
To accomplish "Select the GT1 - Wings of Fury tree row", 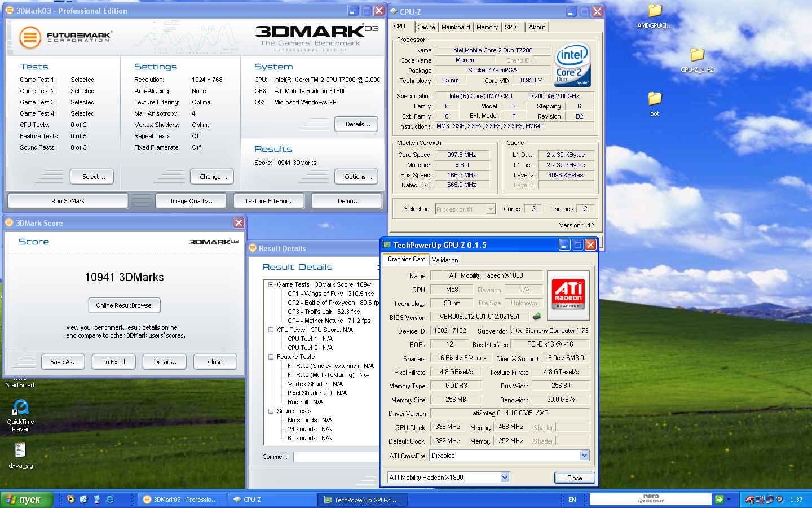I will pyautogui.click(x=330, y=294).
